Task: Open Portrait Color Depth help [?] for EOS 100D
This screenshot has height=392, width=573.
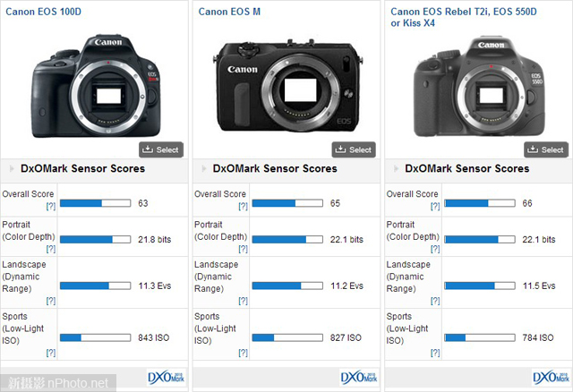Action: (x=51, y=249)
